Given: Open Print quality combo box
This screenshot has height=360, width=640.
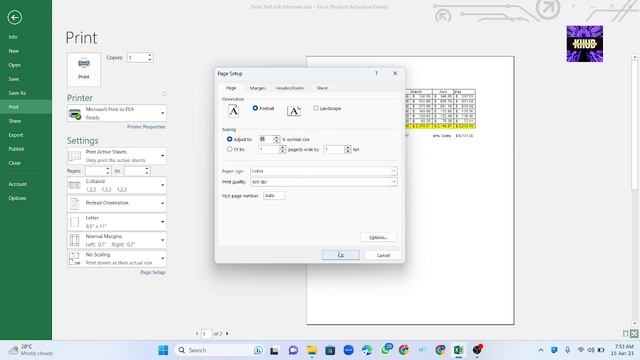Looking at the screenshot, I should click(x=323, y=182).
